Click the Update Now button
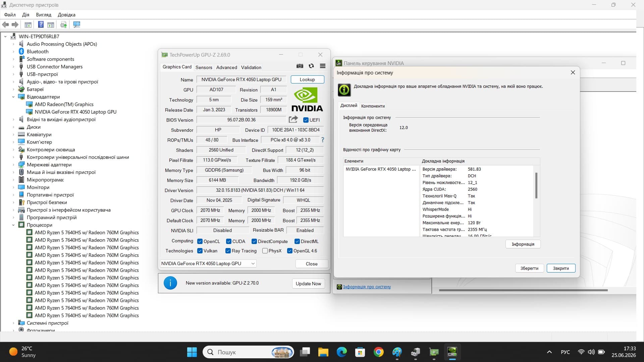 tap(308, 284)
